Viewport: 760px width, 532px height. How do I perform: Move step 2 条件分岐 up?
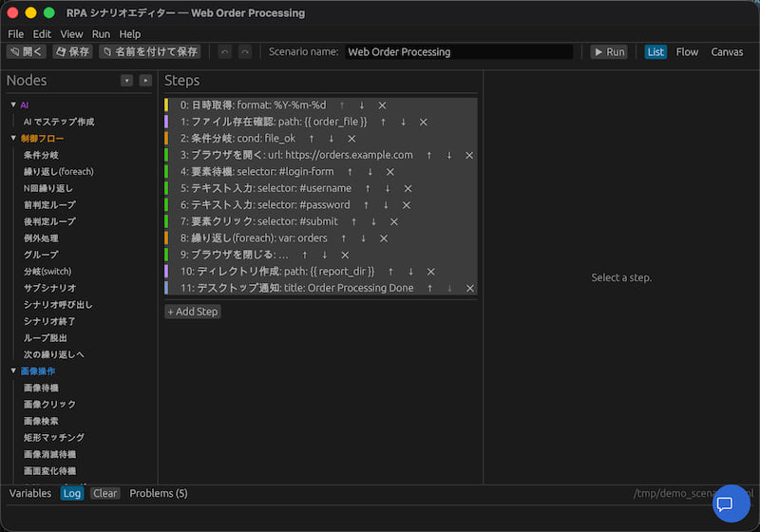tap(312, 139)
